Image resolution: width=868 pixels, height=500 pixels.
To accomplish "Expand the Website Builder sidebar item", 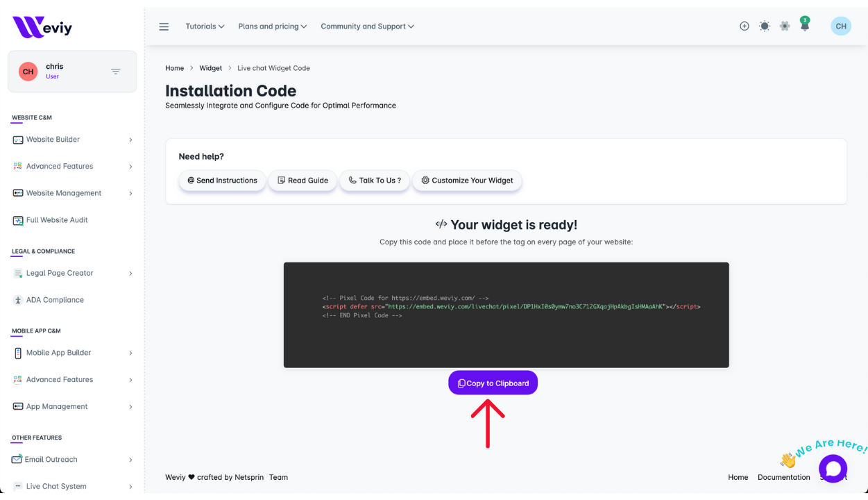I will (x=71, y=140).
